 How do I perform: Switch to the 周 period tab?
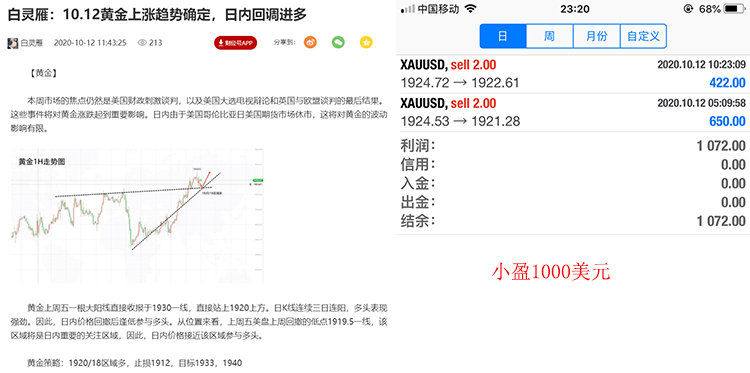[550, 36]
